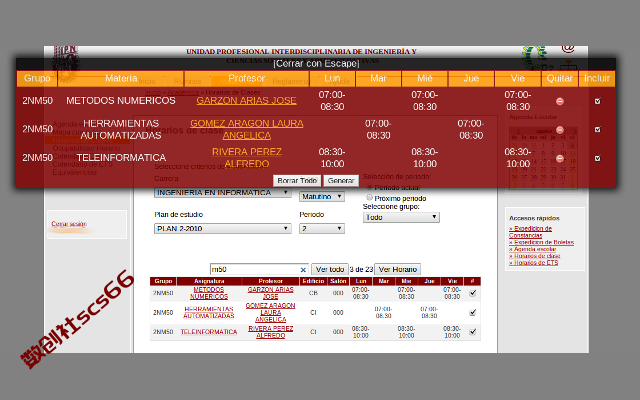Open the Matutino shift dropdown

coord(322,197)
